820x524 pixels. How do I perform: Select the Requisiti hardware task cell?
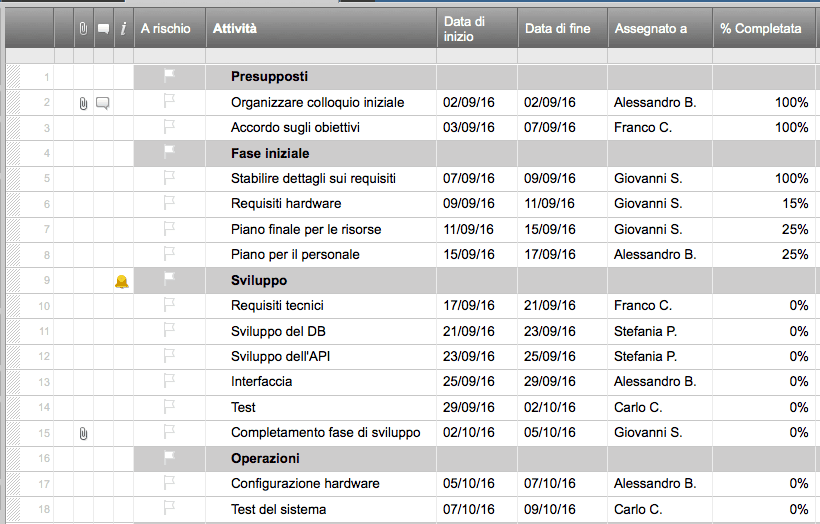pyautogui.click(x=321, y=203)
